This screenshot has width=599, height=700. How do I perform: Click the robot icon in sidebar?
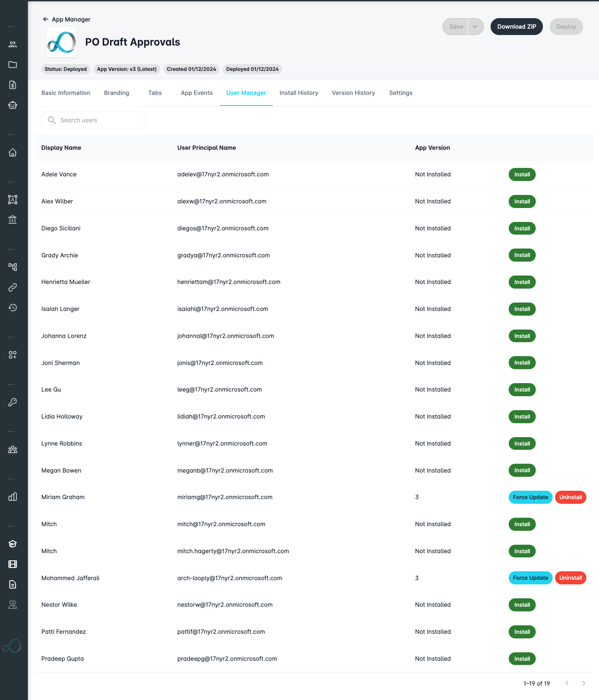(x=13, y=105)
